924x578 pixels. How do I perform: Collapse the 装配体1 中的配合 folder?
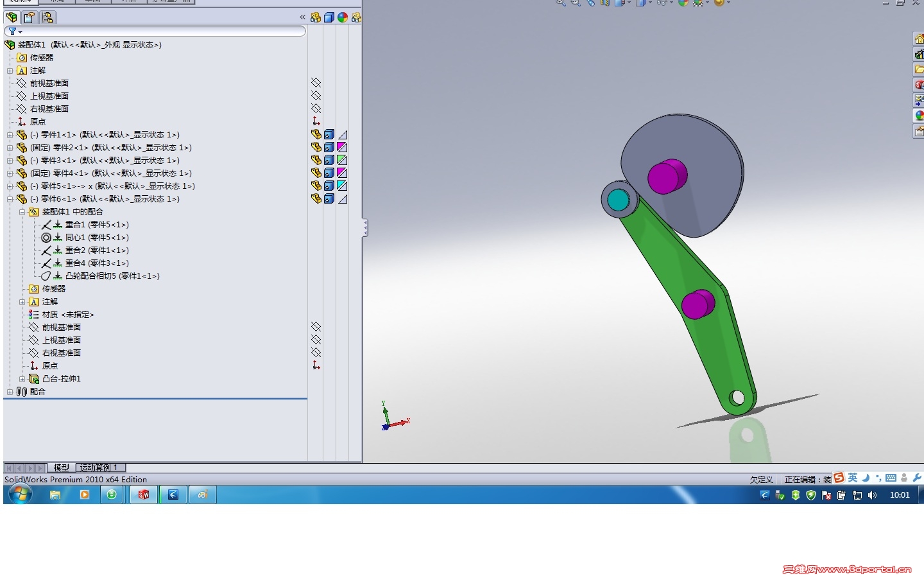(22, 212)
